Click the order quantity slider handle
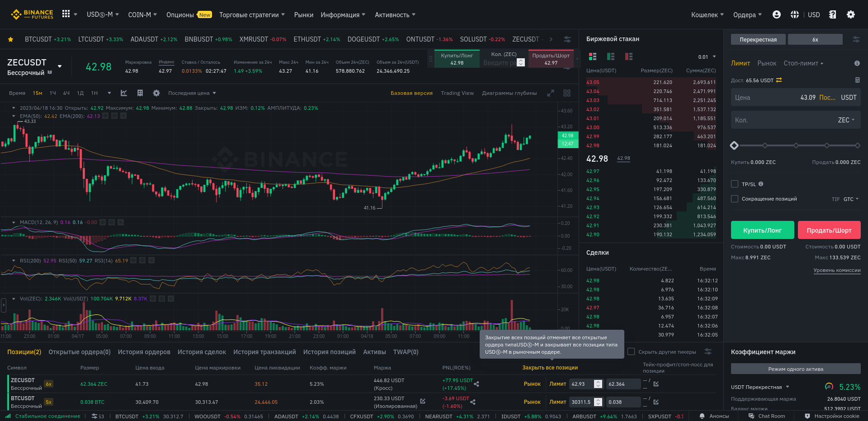The image size is (868, 421). pyautogui.click(x=734, y=145)
